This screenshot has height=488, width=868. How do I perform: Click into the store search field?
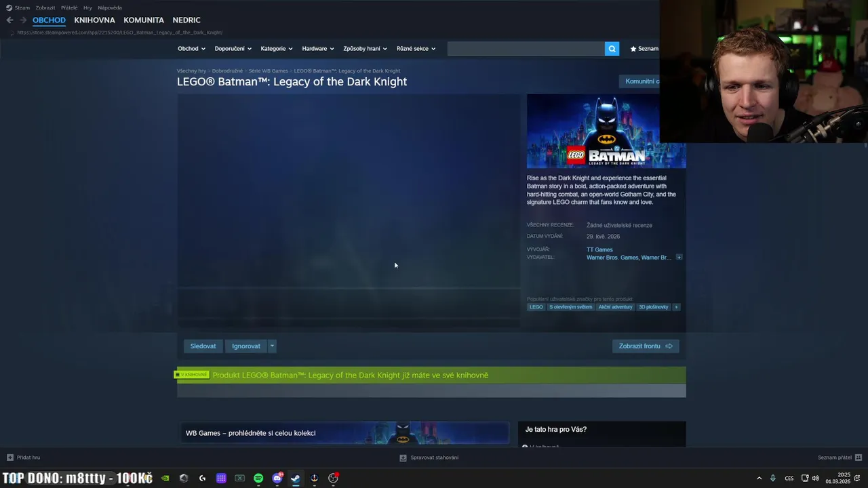pyautogui.click(x=526, y=49)
